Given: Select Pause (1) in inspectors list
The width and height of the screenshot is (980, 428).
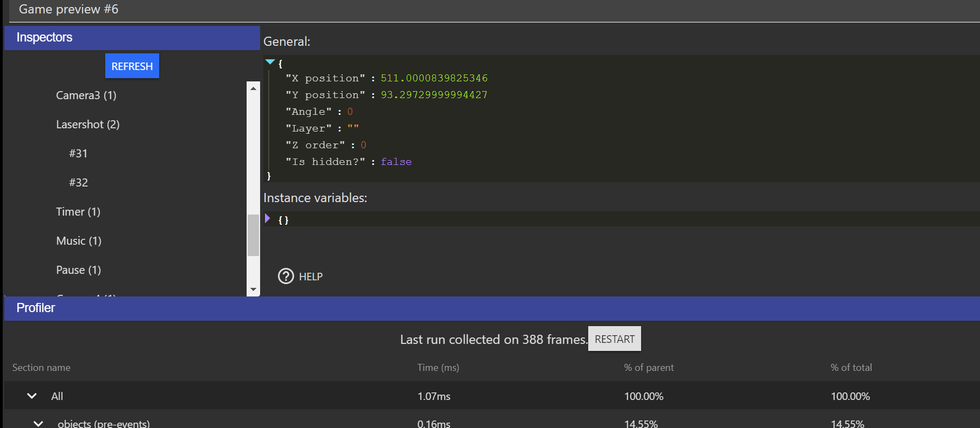Looking at the screenshot, I should click(79, 270).
